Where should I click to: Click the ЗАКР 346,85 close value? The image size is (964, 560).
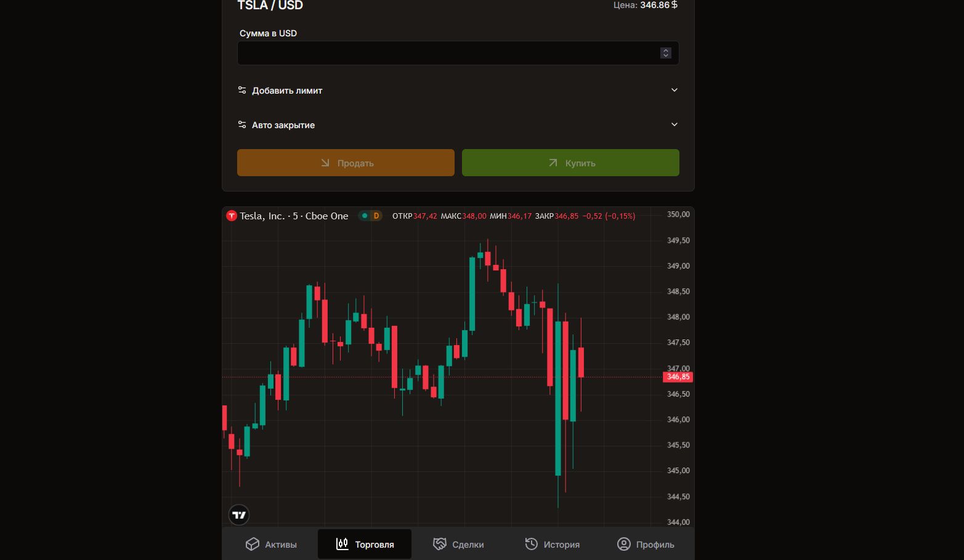click(x=557, y=216)
